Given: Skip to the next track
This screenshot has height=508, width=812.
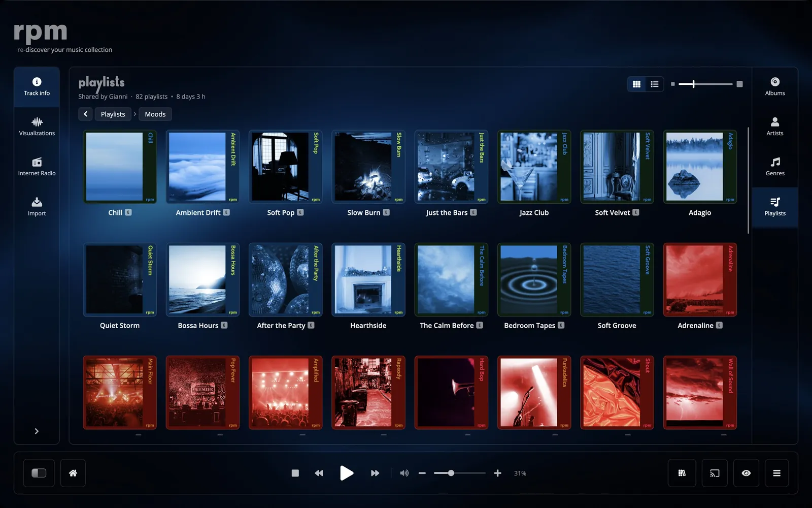Looking at the screenshot, I should tap(375, 473).
